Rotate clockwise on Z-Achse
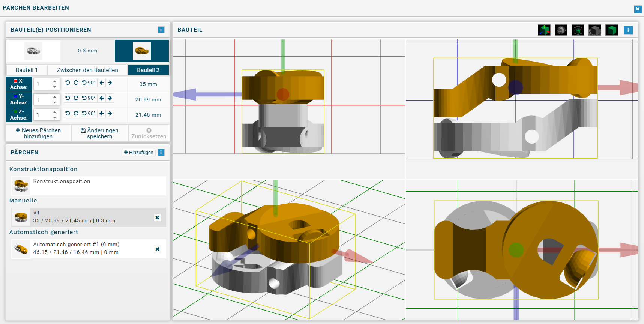 [x=76, y=113]
